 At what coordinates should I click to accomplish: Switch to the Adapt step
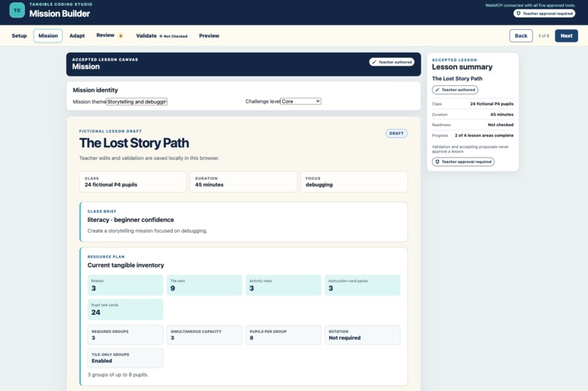77,36
